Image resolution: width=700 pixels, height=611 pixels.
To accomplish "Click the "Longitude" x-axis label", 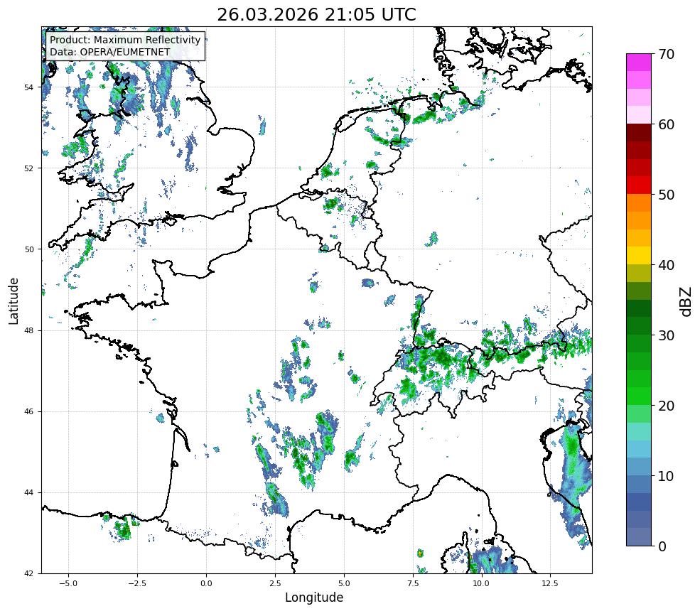I will click(x=314, y=598).
